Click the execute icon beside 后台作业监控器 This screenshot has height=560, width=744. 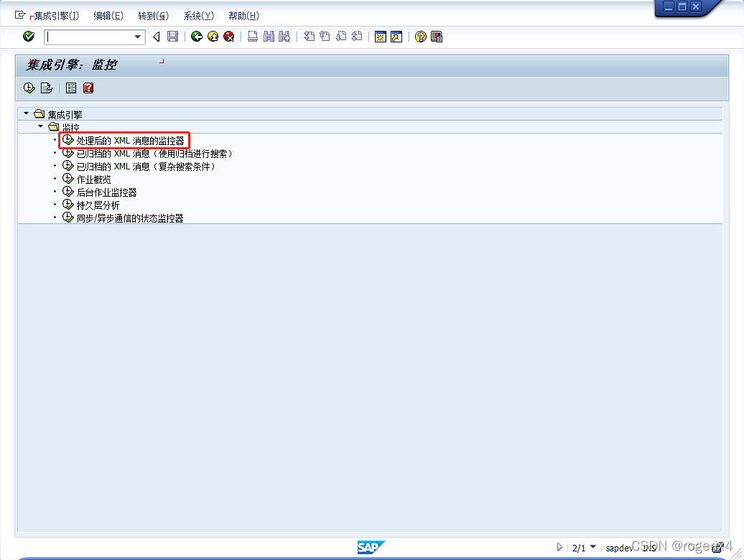pos(68,192)
